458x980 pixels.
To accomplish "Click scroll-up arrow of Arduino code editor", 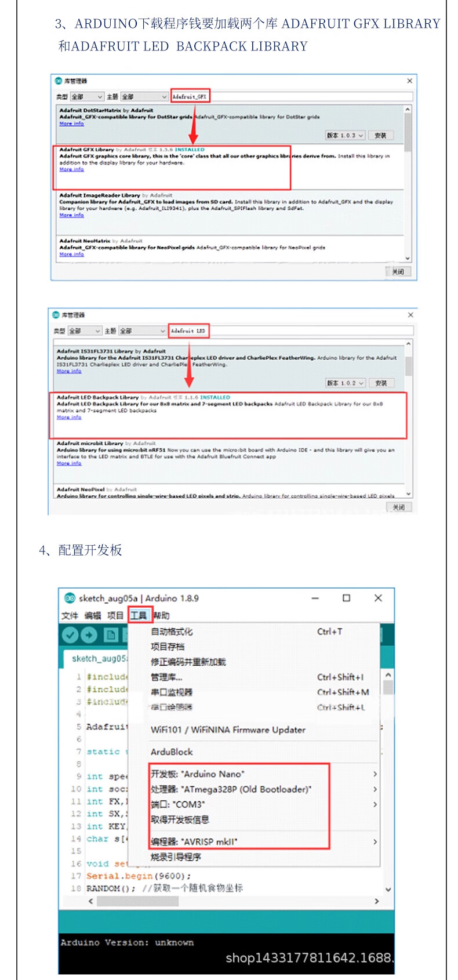I will tap(388, 675).
